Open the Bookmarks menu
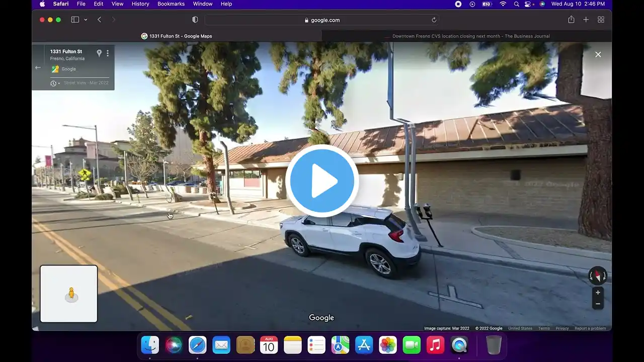The width and height of the screenshot is (644, 362). 171,4
